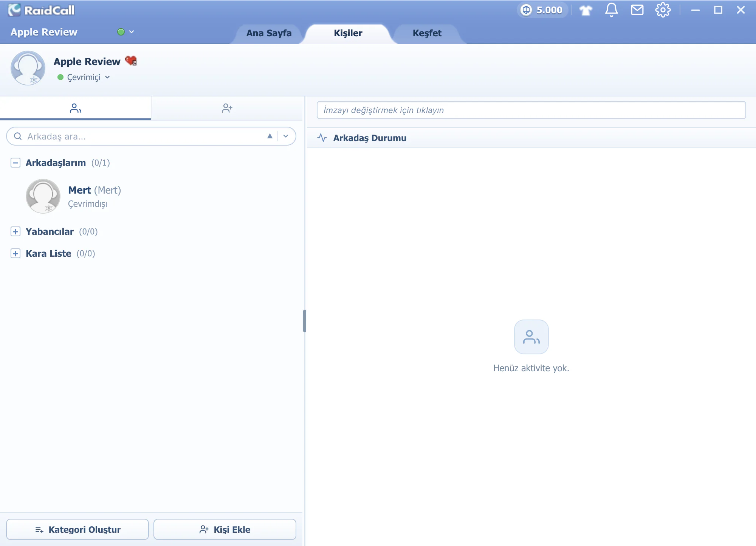Open the mail envelope icon
Screen dimensions: 756x546
[x=637, y=10]
